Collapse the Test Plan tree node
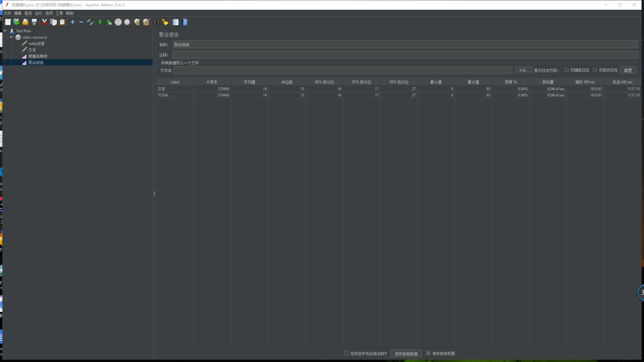The width and height of the screenshot is (644, 362). (5, 31)
